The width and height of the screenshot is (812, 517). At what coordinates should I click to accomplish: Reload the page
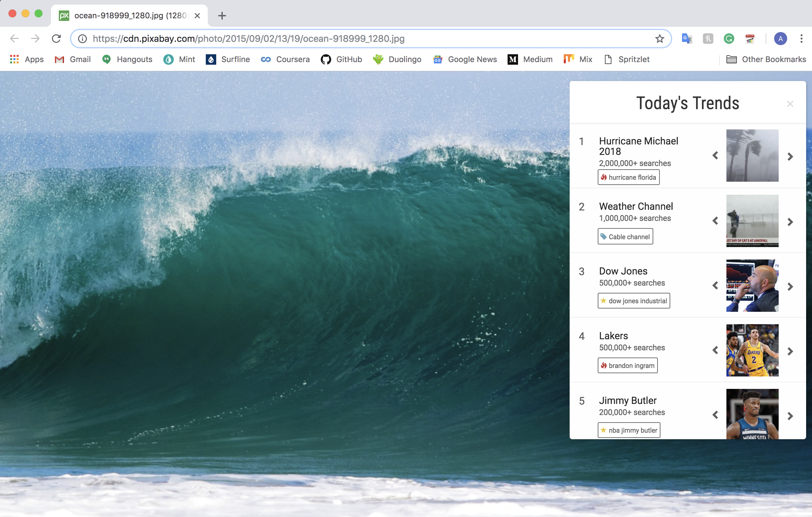(56, 39)
